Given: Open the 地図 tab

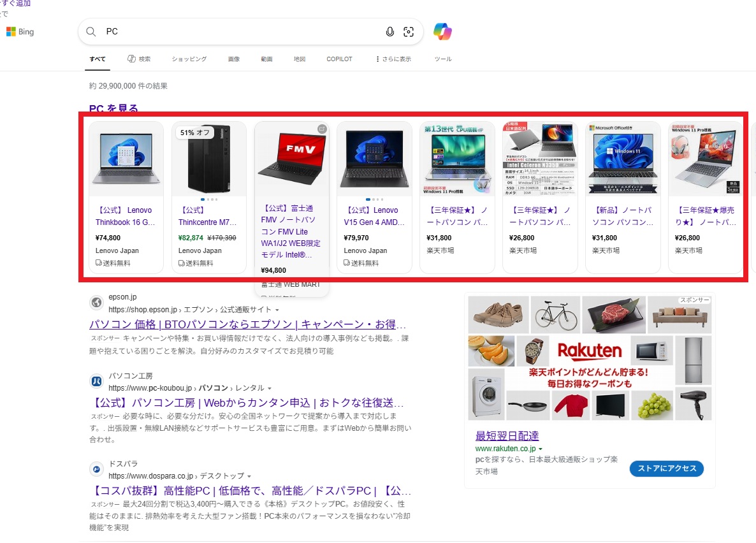Looking at the screenshot, I should (300, 59).
